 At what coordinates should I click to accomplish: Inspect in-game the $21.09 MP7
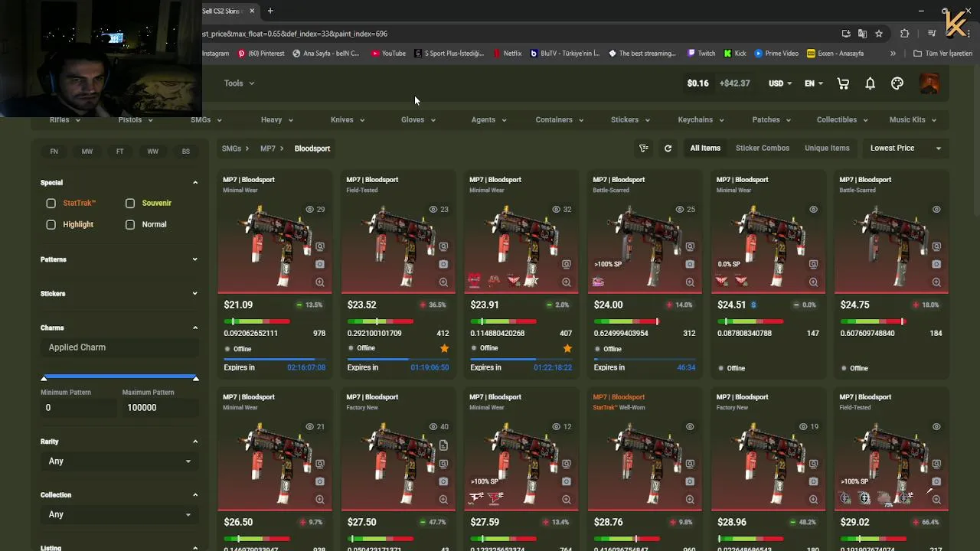click(320, 247)
